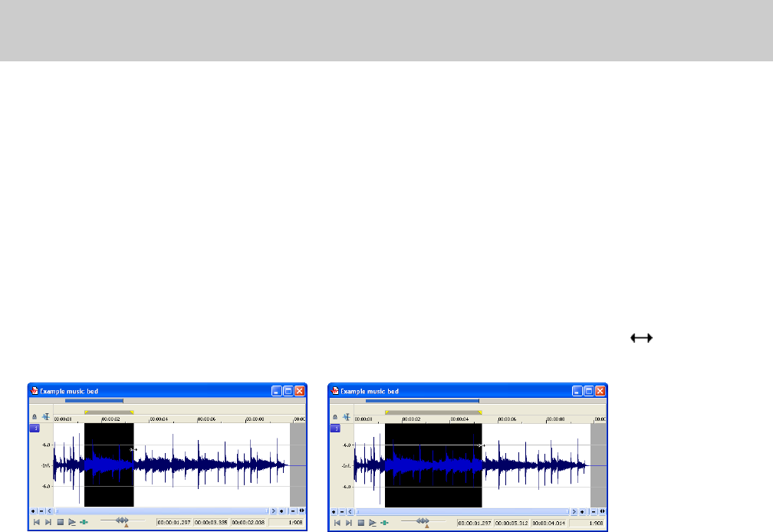Click the scroll right arrow in right window
This screenshot has height=532, width=773.
pyautogui.click(x=574, y=512)
